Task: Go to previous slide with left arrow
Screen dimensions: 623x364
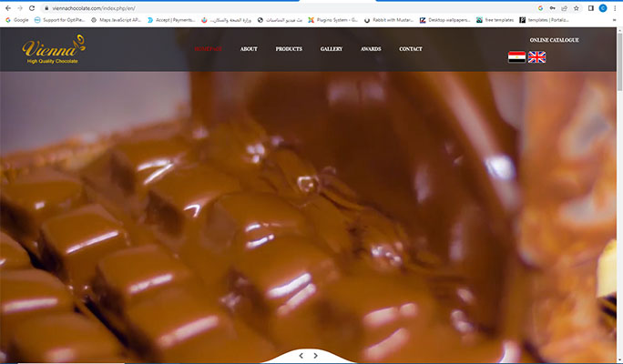Action: coord(301,356)
